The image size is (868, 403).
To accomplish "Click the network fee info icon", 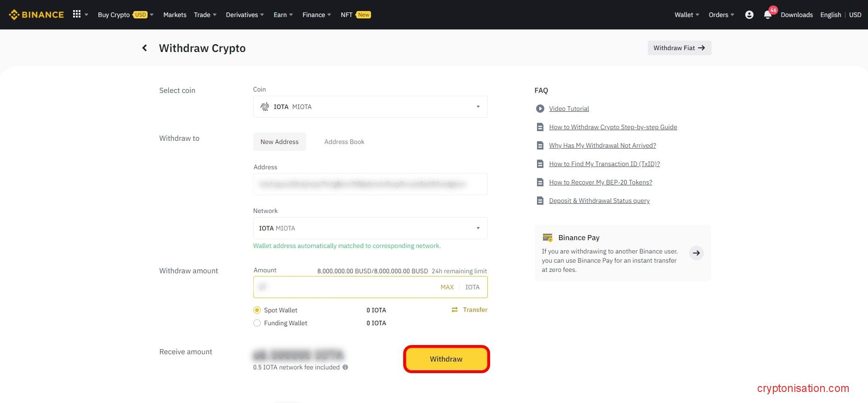I will pyautogui.click(x=345, y=367).
